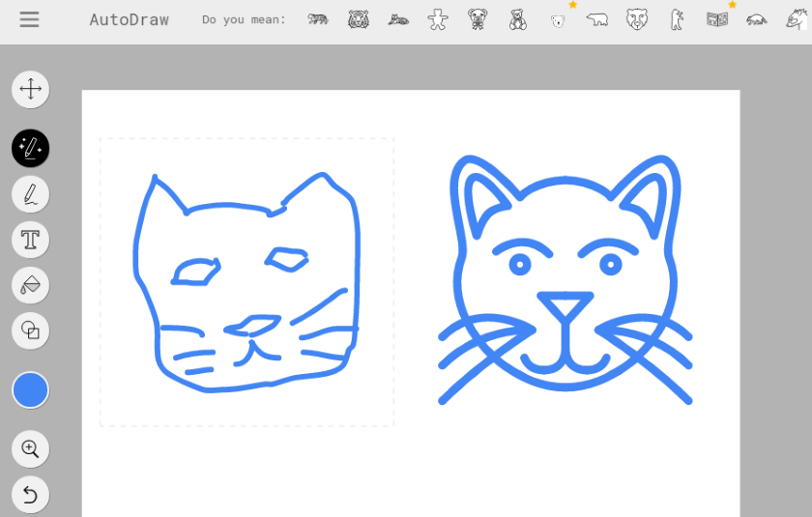
Task: Pick the teddy bear with bow suggestion
Action: (478, 19)
